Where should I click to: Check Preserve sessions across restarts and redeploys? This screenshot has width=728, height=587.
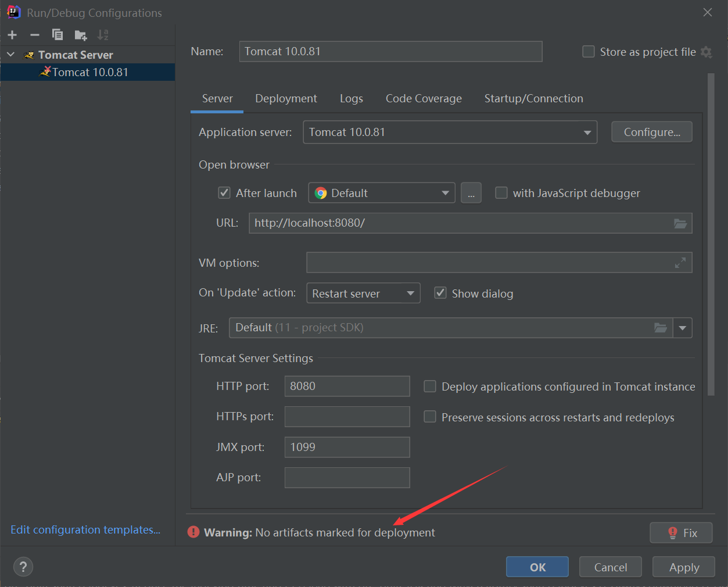(430, 417)
